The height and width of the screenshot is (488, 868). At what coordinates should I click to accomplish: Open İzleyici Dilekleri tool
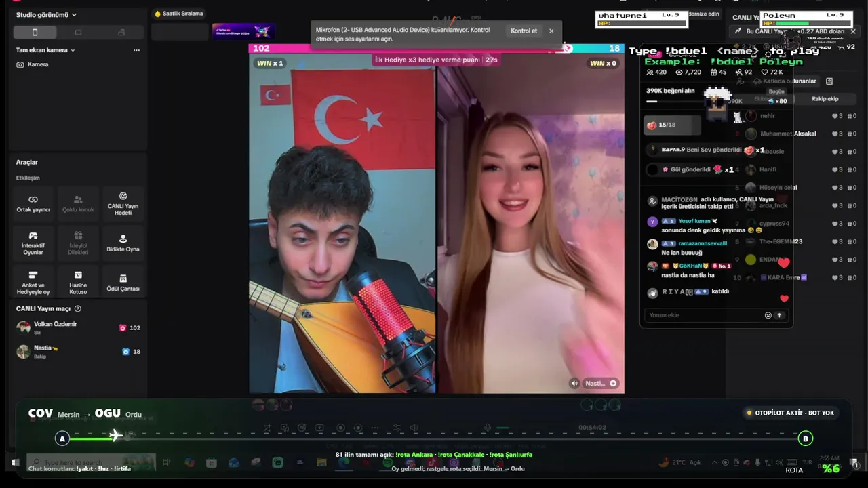[x=78, y=243]
